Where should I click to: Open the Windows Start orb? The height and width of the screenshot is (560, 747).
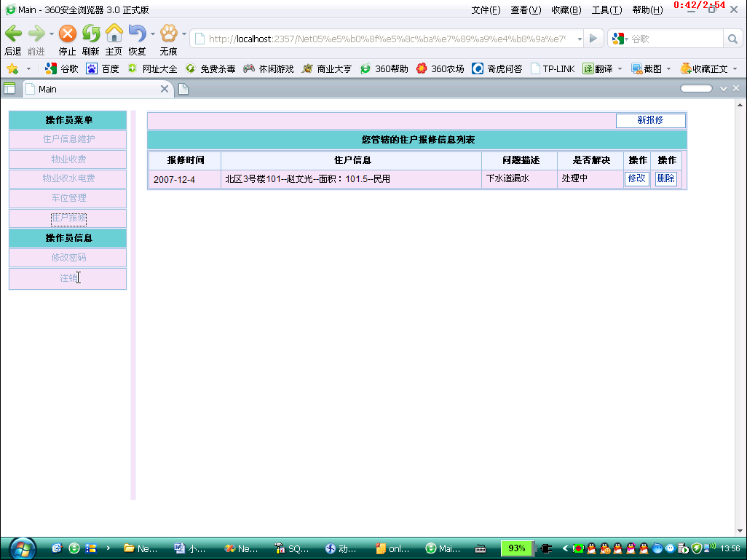point(22,548)
